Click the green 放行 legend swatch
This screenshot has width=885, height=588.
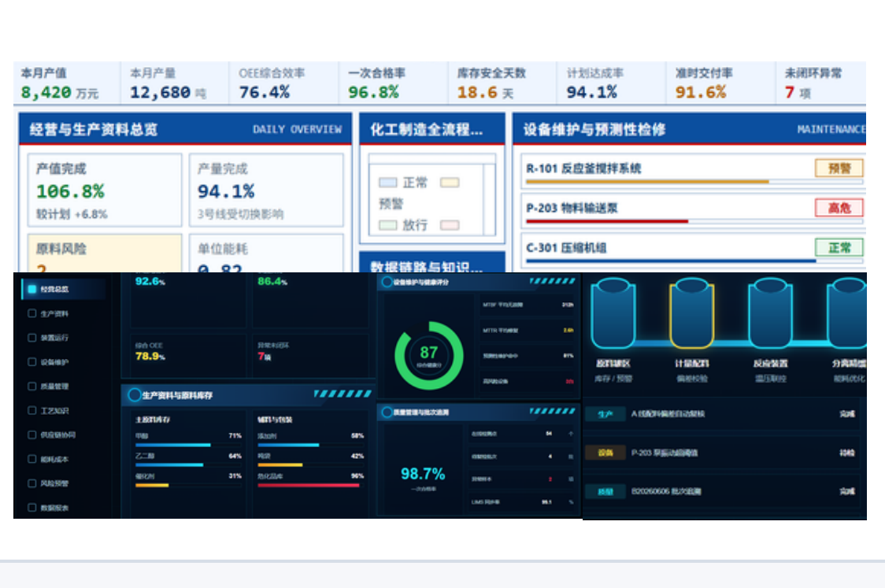point(387,225)
